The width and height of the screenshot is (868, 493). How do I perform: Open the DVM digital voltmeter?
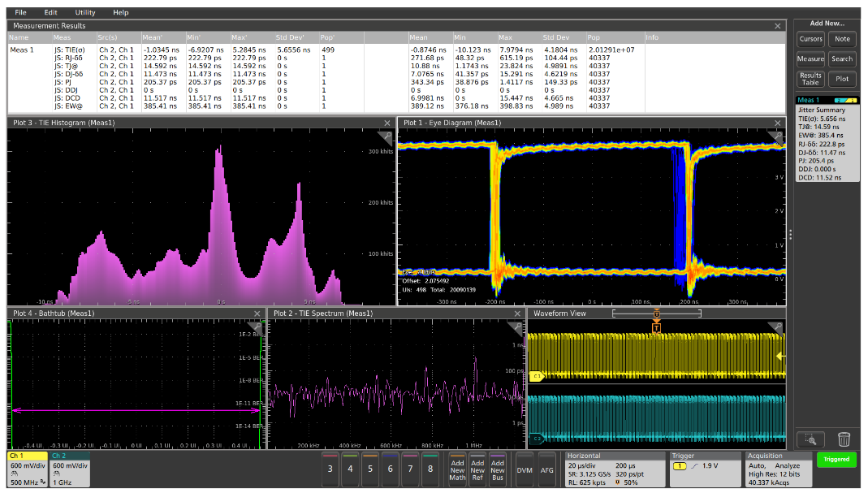click(523, 469)
